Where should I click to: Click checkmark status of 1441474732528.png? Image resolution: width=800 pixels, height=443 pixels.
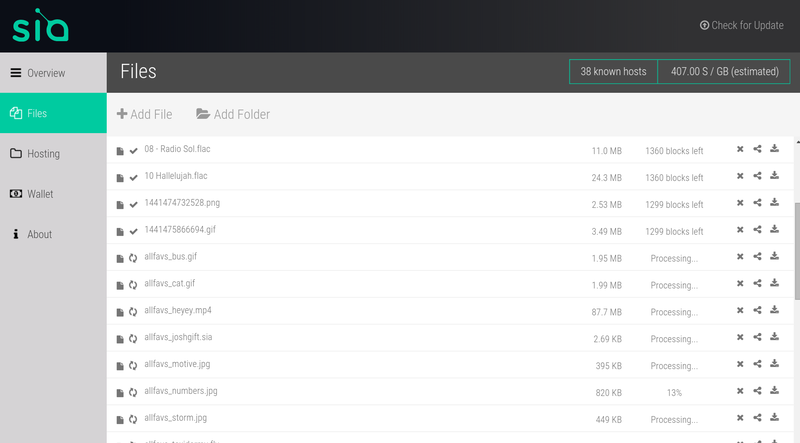pyautogui.click(x=134, y=205)
